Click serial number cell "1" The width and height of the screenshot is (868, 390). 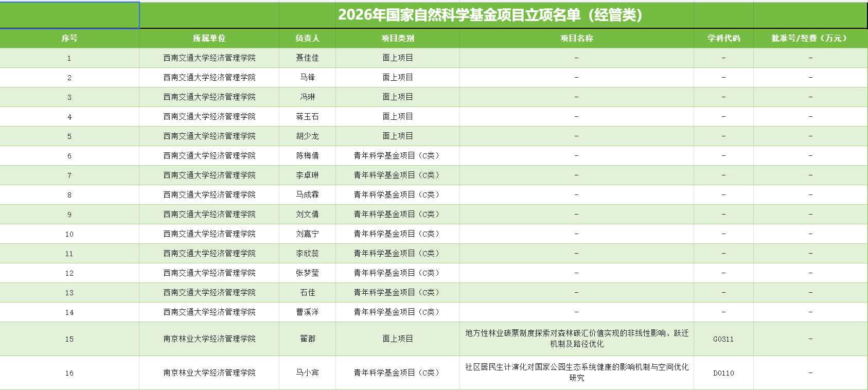coord(69,58)
